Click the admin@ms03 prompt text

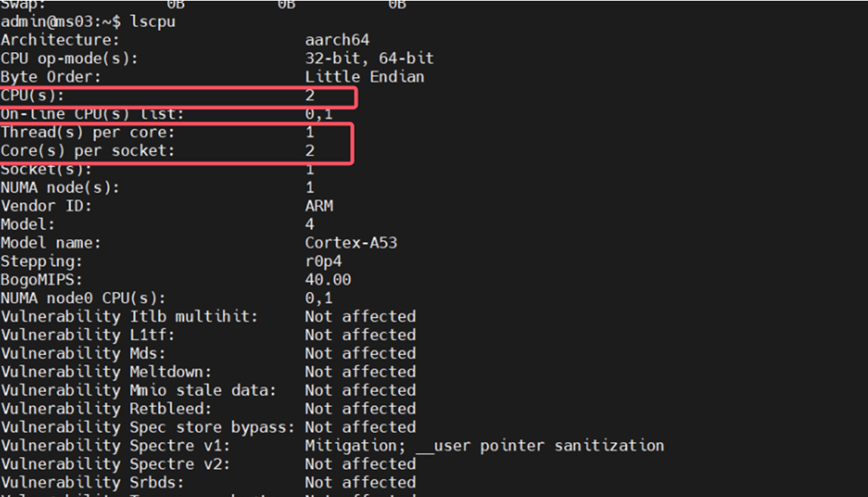coord(51,22)
